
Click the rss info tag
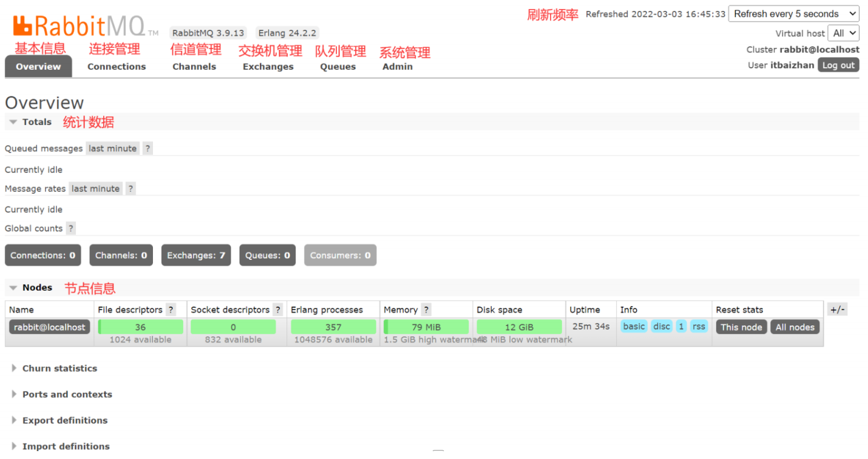tap(699, 327)
